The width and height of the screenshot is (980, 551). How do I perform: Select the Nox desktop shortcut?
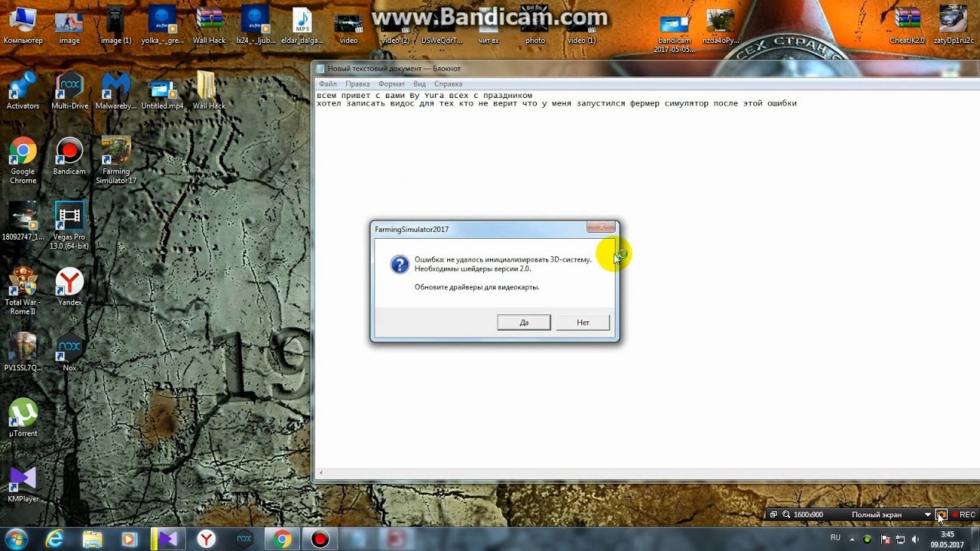pyautogui.click(x=70, y=353)
